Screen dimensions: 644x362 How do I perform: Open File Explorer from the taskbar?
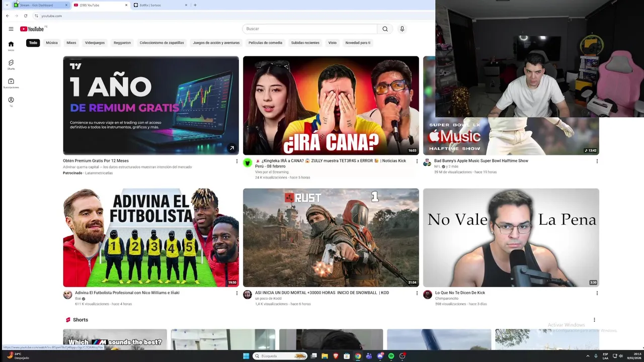coord(325,356)
